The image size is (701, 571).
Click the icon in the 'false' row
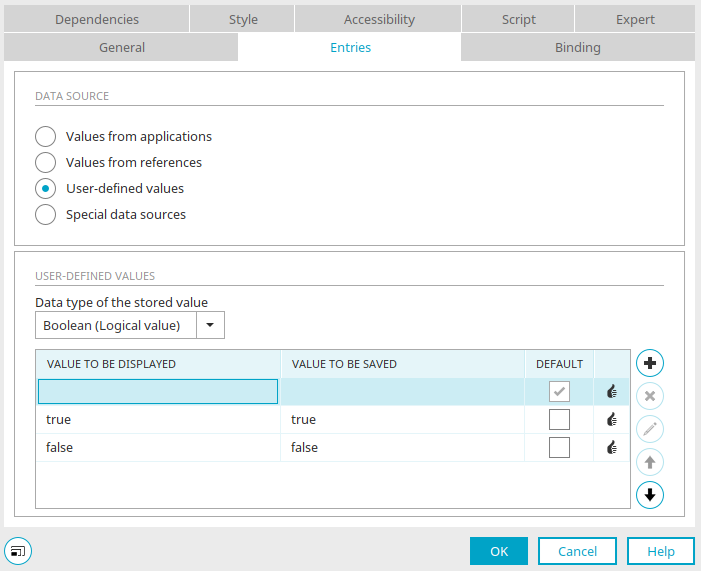[612, 447]
